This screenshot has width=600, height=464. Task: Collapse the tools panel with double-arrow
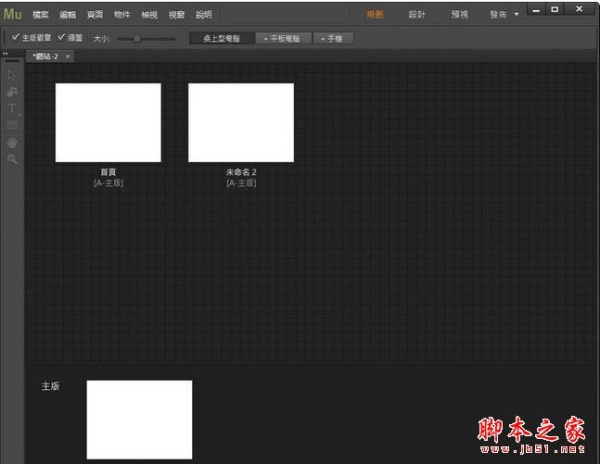(4, 55)
